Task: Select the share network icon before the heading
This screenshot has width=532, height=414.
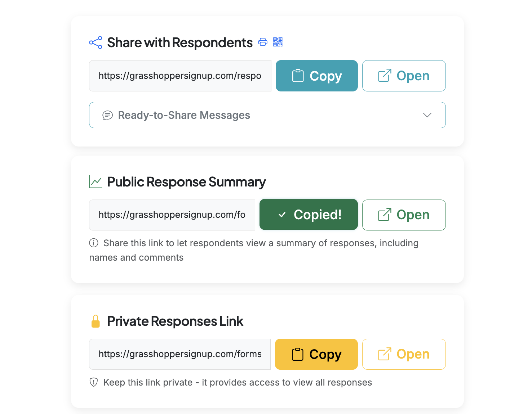Action: [96, 42]
